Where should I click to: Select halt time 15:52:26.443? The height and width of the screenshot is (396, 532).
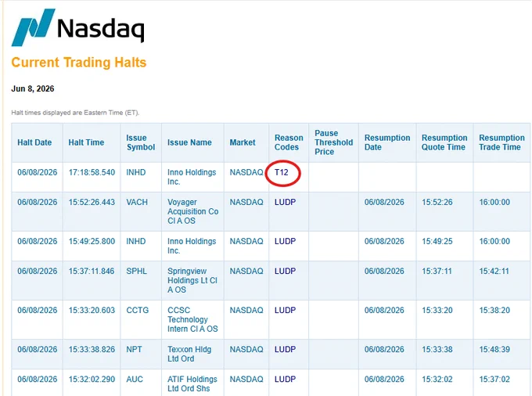coord(92,202)
